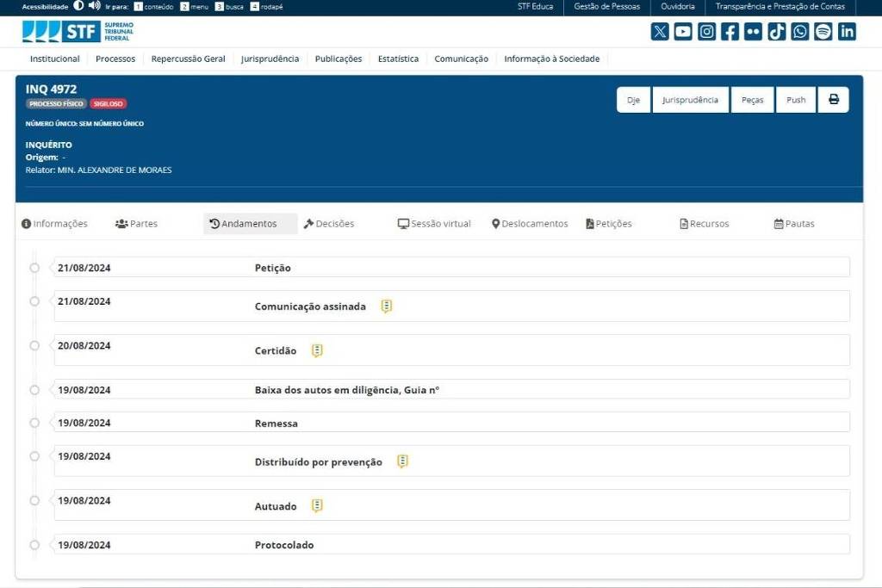882x588 pixels.
Task: Click the printer icon button
Action: tap(834, 100)
